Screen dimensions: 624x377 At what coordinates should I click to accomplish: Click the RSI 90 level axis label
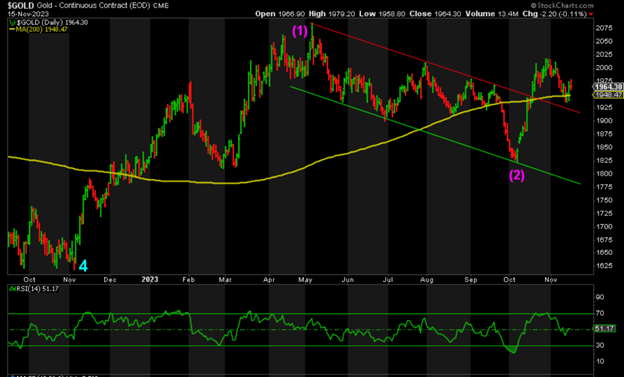[600, 297]
